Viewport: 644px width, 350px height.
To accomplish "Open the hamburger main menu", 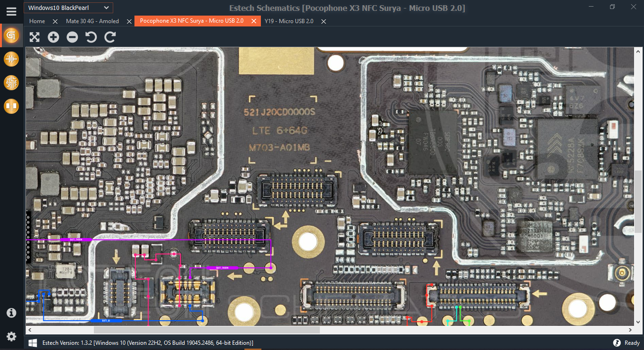I will (x=11, y=11).
